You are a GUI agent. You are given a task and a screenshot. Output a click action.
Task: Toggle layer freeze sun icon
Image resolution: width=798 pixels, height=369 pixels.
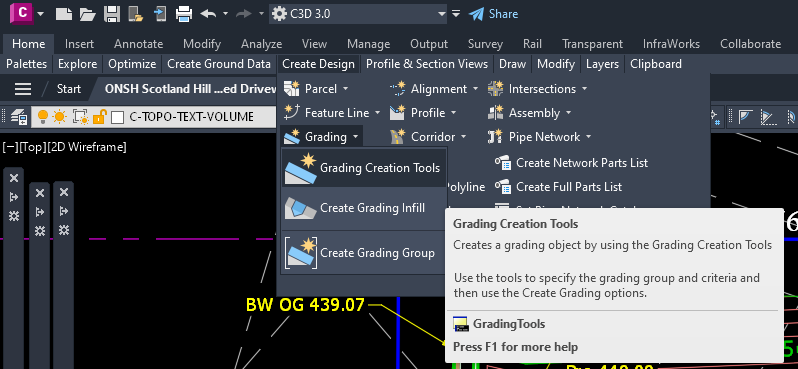pos(60,117)
